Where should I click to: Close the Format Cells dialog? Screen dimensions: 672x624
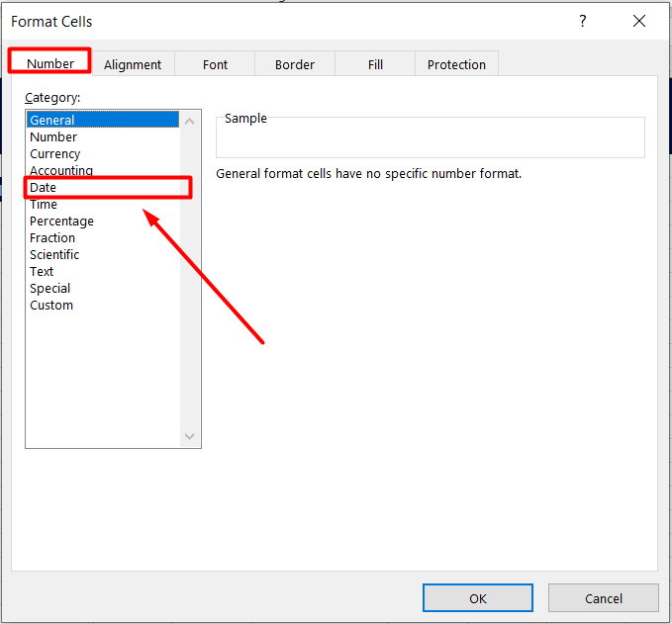click(639, 21)
